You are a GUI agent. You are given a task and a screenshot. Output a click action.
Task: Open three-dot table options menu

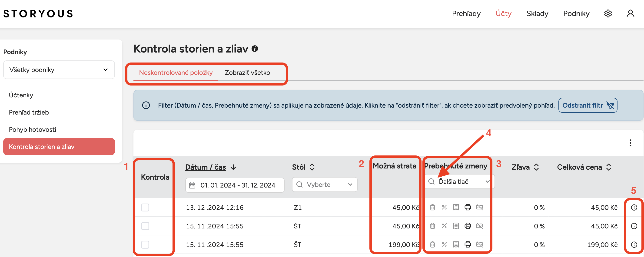click(x=630, y=143)
